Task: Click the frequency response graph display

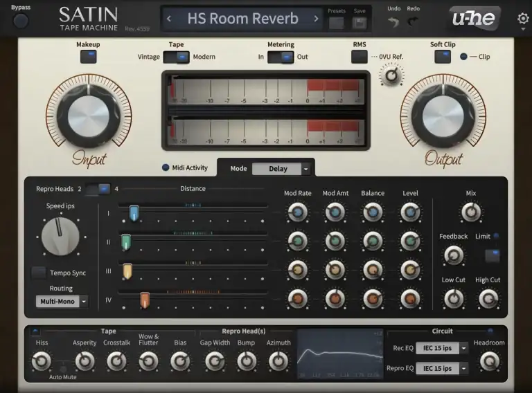Action: click(340, 354)
